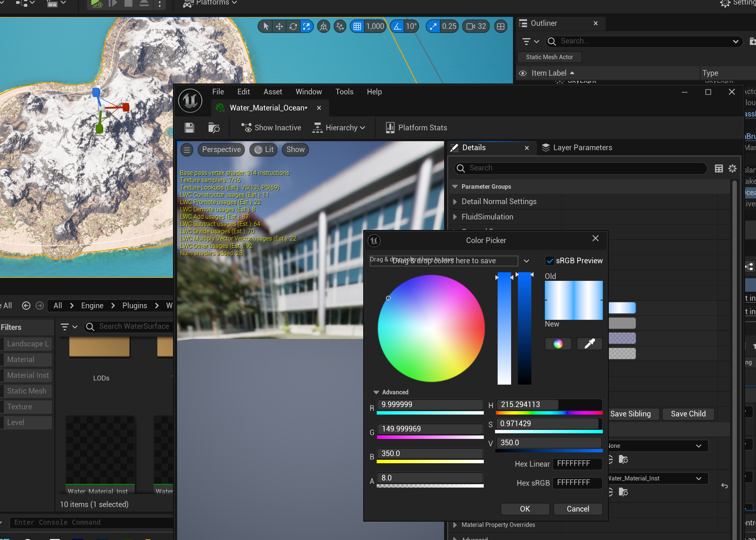
Task: Open the Asset menu
Action: [273, 92]
